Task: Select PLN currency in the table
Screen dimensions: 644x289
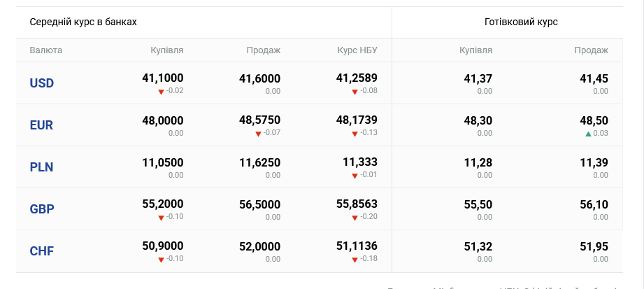Action: 41,167
